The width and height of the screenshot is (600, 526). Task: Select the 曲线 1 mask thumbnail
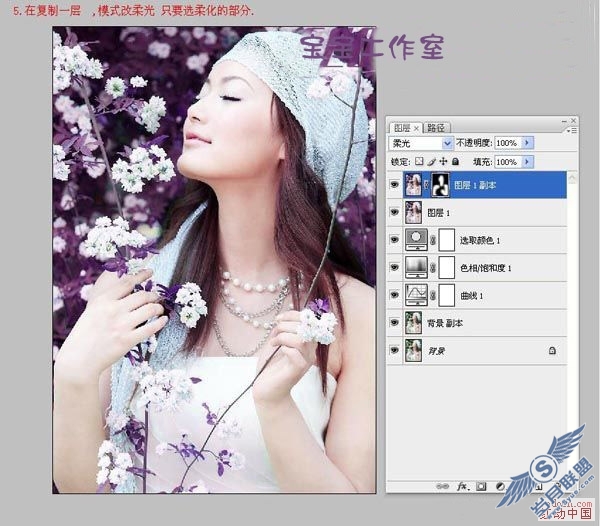click(x=447, y=295)
